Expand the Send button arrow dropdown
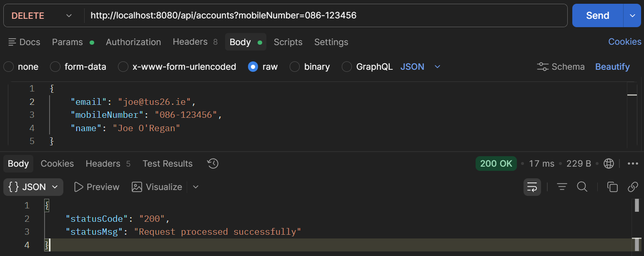The height and width of the screenshot is (256, 644). pyautogui.click(x=632, y=16)
